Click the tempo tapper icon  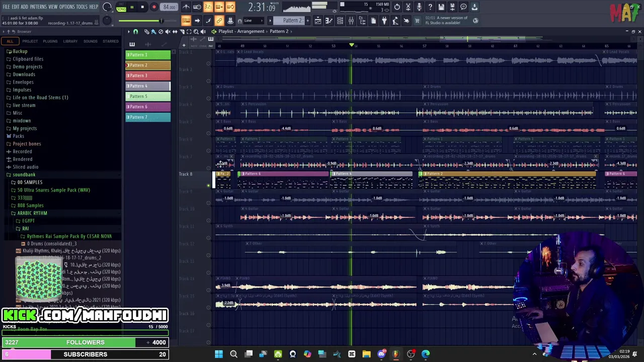coord(395,21)
